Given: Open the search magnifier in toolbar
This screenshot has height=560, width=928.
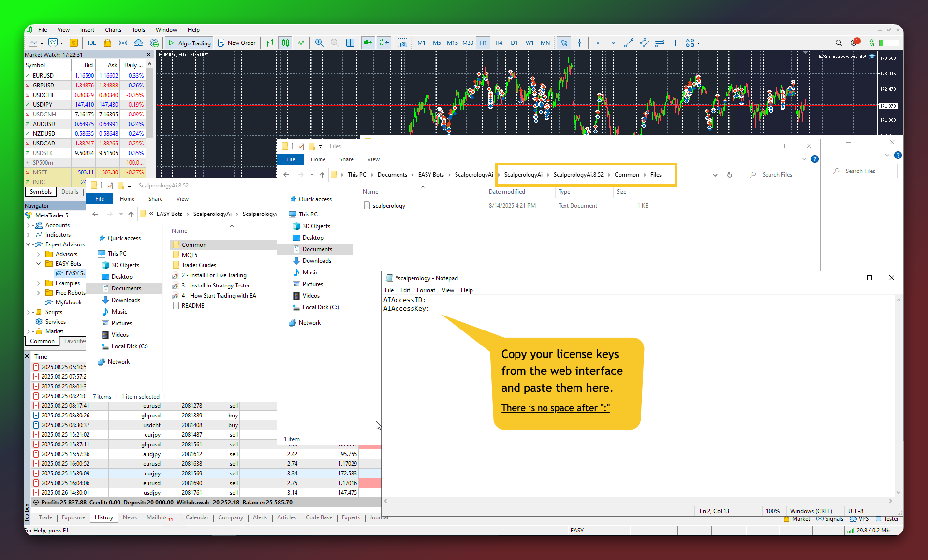Looking at the screenshot, I should pyautogui.click(x=839, y=43).
